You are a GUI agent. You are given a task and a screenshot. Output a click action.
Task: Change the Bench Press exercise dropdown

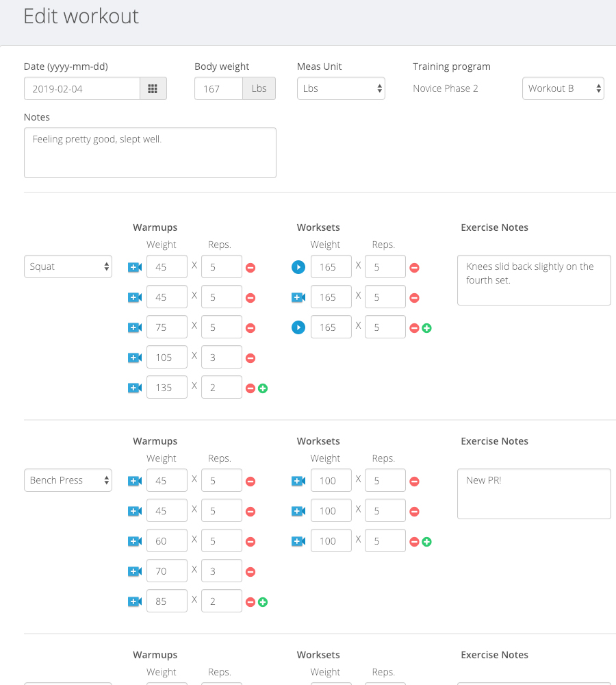pos(68,481)
